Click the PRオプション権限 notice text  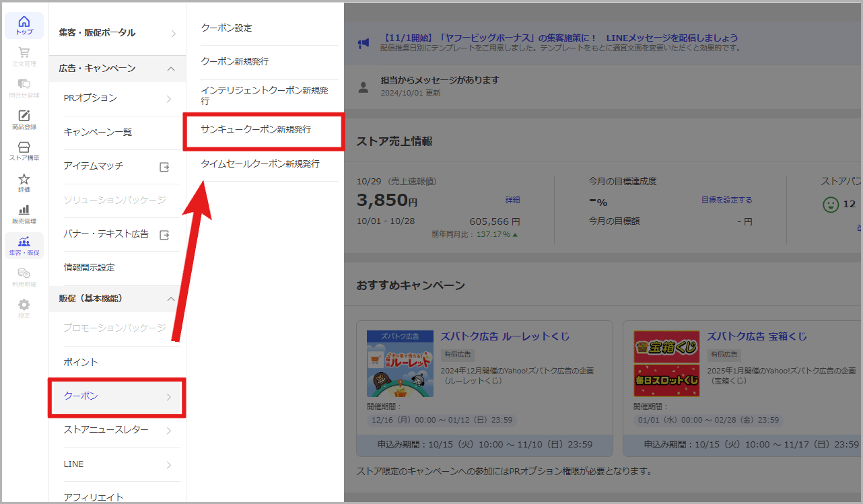(504, 471)
